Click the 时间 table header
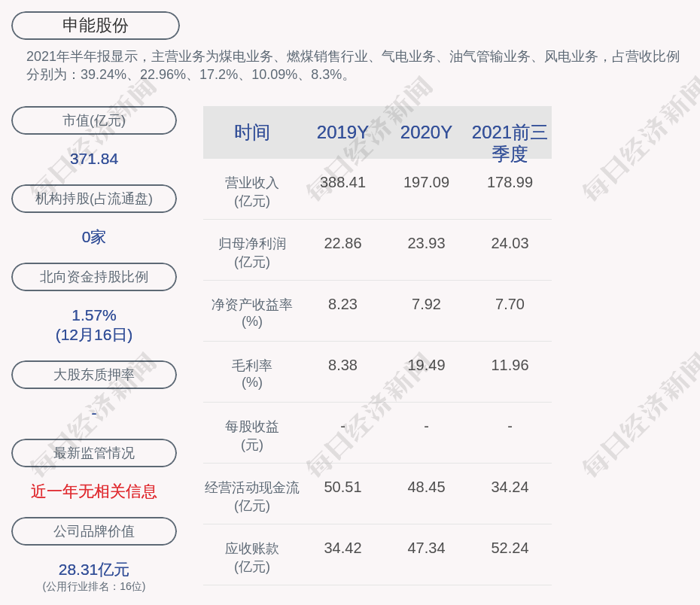Image resolution: width=700 pixels, height=605 pixels. tap(252, 132)
